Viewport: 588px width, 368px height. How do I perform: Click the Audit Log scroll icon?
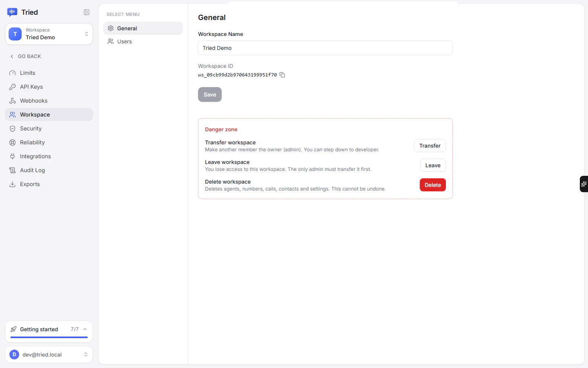[13, 170]
